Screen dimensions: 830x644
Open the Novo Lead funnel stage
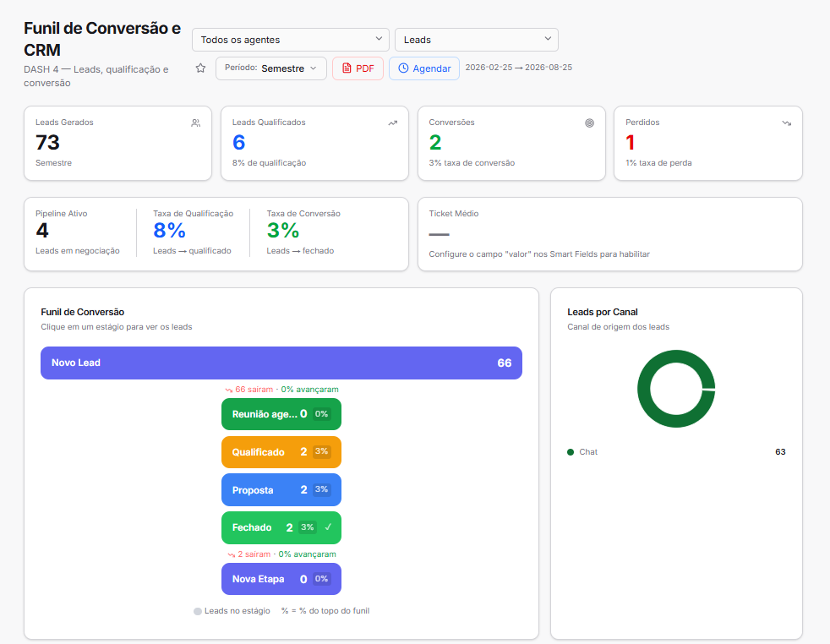281,363
